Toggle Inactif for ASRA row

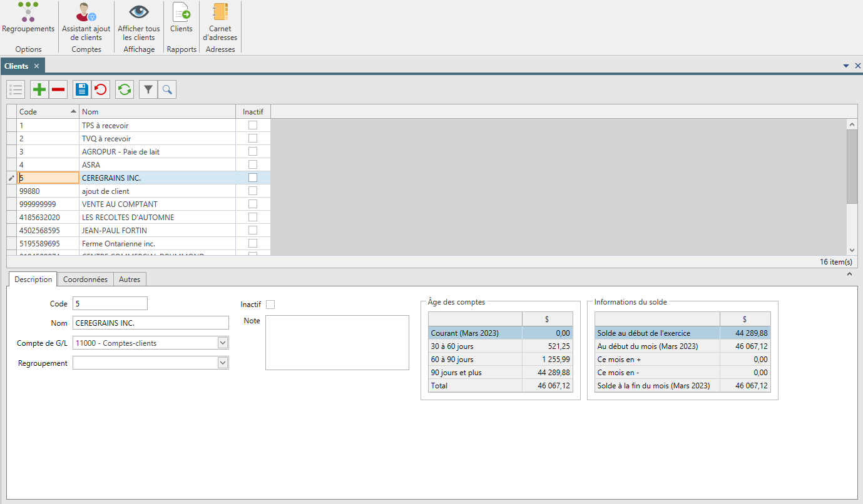[253, 164]
